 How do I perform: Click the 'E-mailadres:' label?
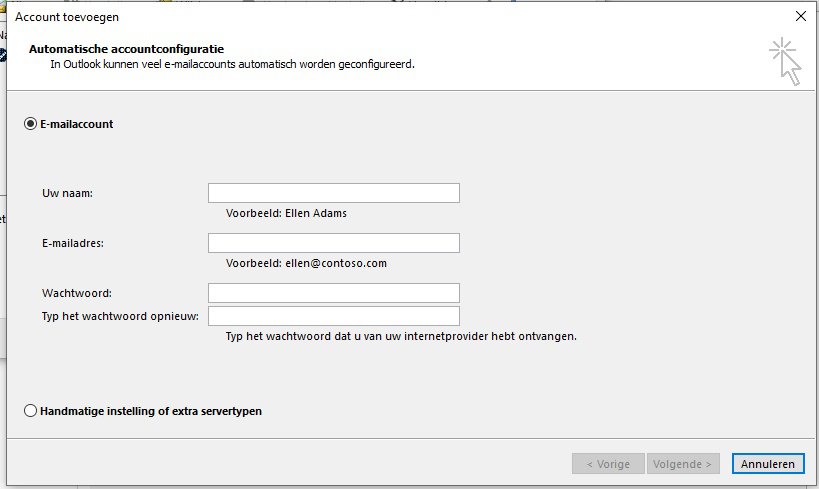[74, 243]
